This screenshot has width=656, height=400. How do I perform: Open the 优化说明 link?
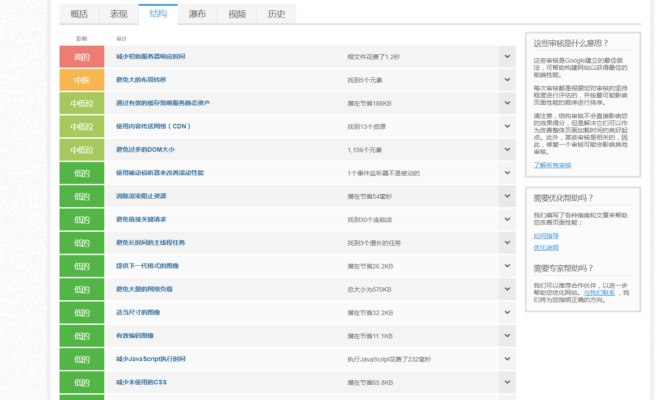click(x=546, y=246)
